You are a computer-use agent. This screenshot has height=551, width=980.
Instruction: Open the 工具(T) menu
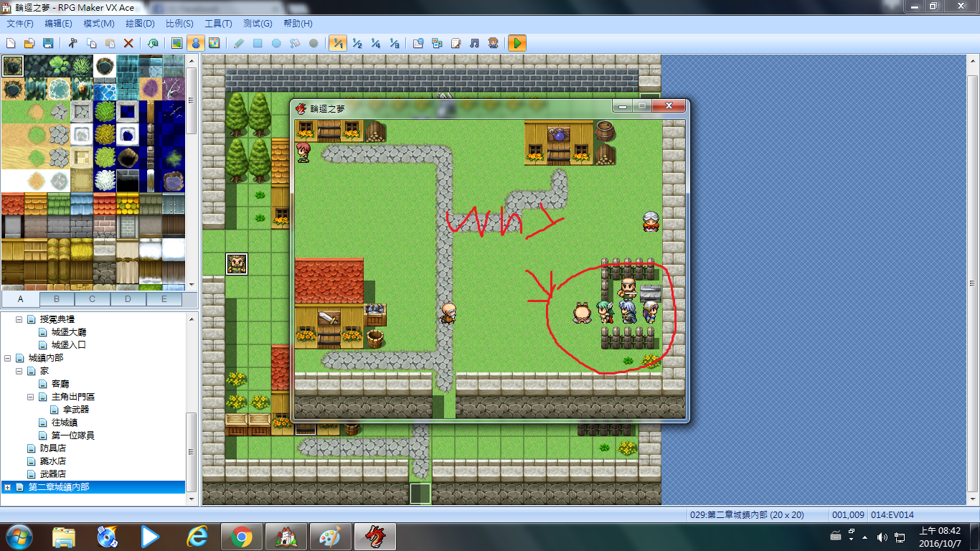[218, 24]
